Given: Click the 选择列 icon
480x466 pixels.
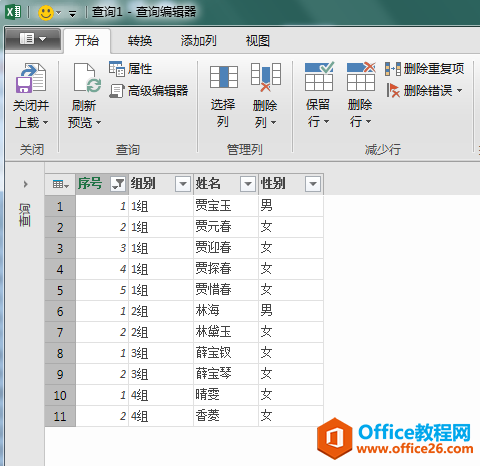Looking at the screenshot, I should [x=224, y=77].
